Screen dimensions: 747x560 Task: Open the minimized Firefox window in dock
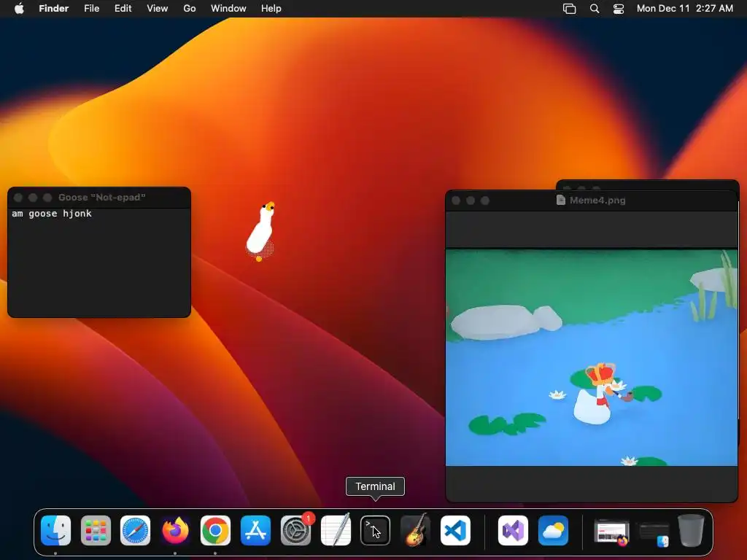tap(612, 533)
